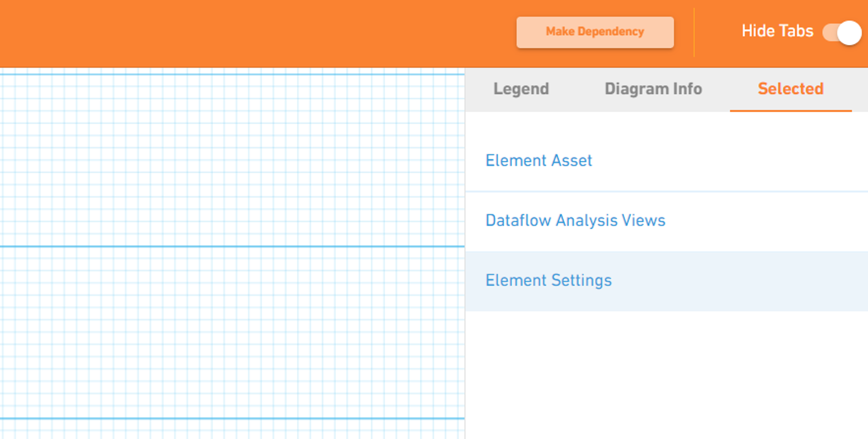Screen dimensions: 868x439
Task: Click the topmost thick horizontal canvas grid line
Action: pyautogui.click(x=228, y=74)
